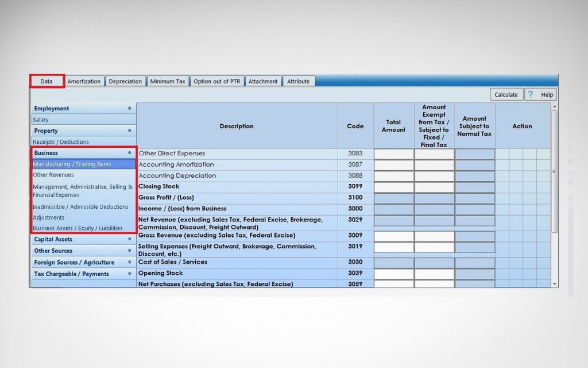The image size is (588, 368).
Task: Collapse the Business section chevron
Action: point(130,153)
